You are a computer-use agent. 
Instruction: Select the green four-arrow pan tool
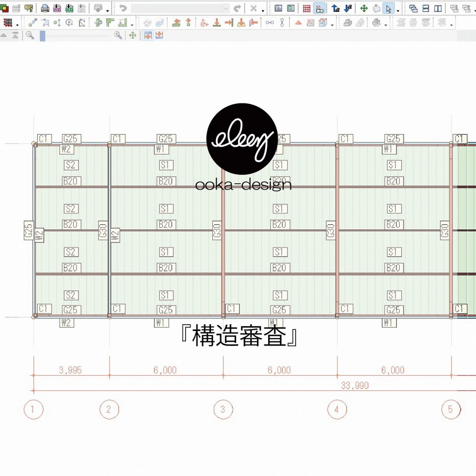[x=364, y=9]
